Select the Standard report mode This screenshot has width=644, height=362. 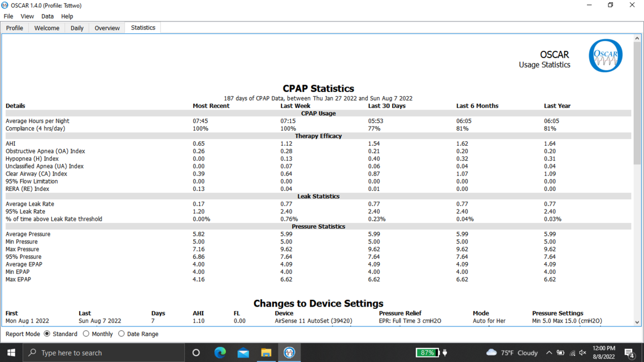point(47,334)
